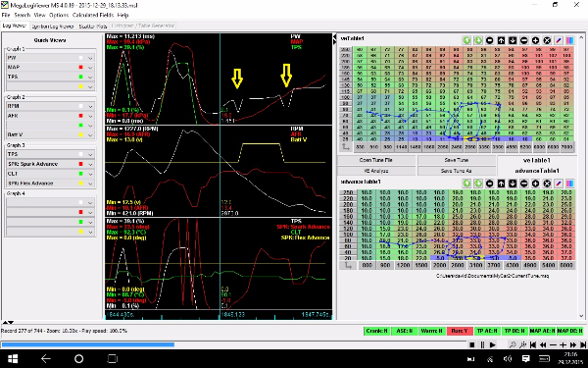Undo last edit in advanceTable1 toolbar
The width and height of the screenshot is (588, 368).
pos(466,184)
